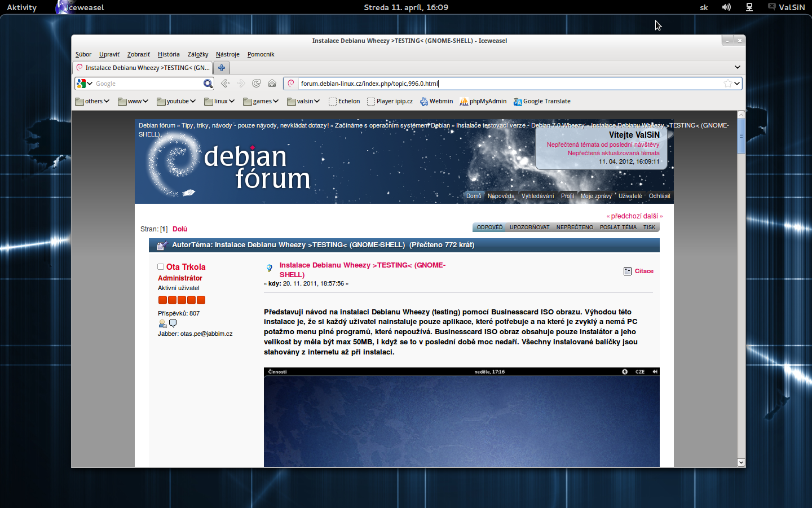This screenshot has height=508, width=812.
Task: Click the ODPOVĚĎ reply button
Action: coord(489,227)
